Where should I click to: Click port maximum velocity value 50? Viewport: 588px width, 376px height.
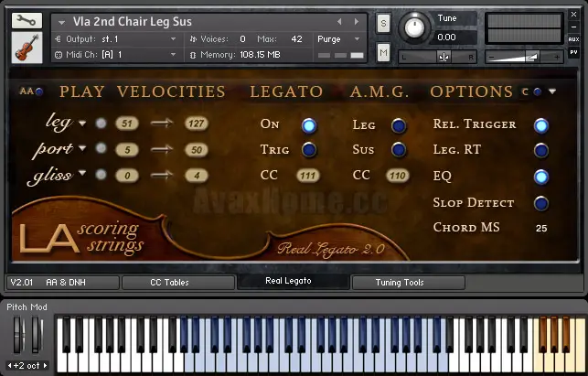pos(196,150)
